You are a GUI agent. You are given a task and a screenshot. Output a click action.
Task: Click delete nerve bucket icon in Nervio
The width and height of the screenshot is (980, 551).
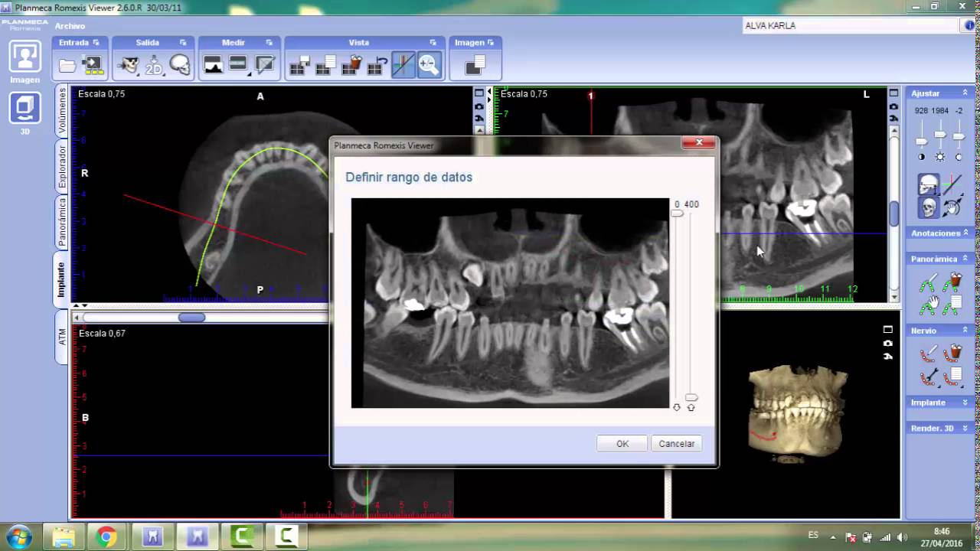(952, 354)
